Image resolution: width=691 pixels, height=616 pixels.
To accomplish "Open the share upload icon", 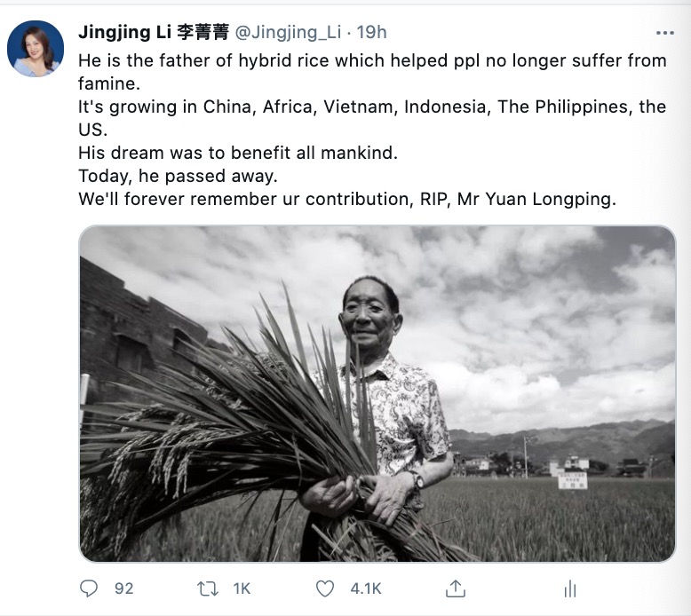I will click(x=456, y=588).
